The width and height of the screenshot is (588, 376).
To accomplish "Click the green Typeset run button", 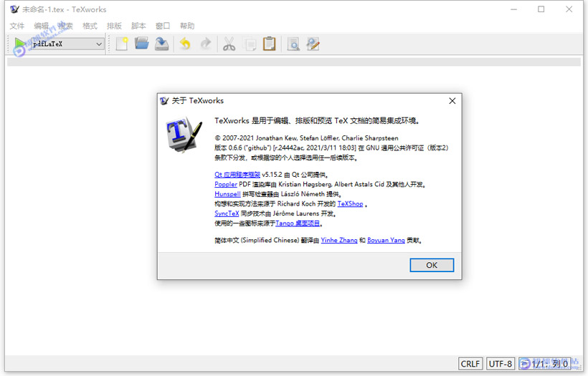I will pos(19,44).
